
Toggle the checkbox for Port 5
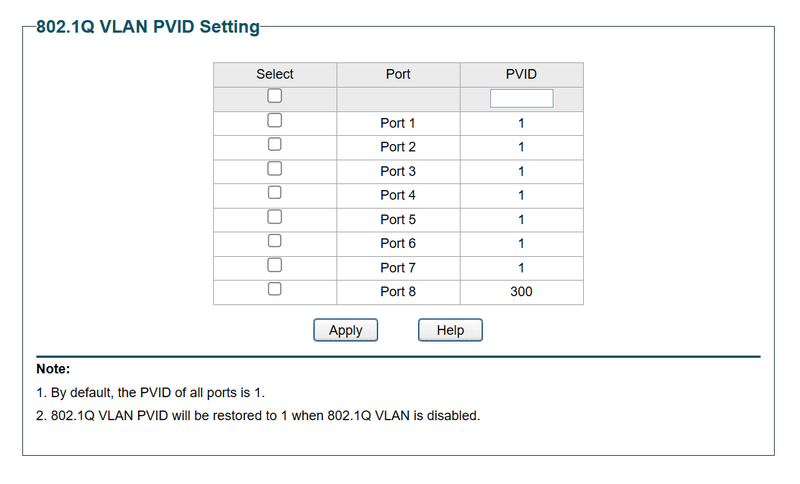click(x=274, y=217)
